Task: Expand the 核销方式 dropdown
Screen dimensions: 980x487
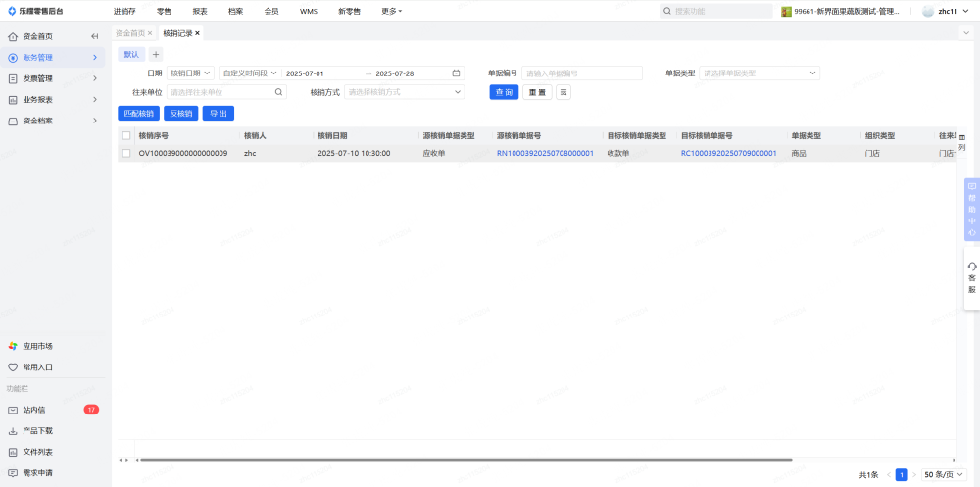Action: coord(405,92)
